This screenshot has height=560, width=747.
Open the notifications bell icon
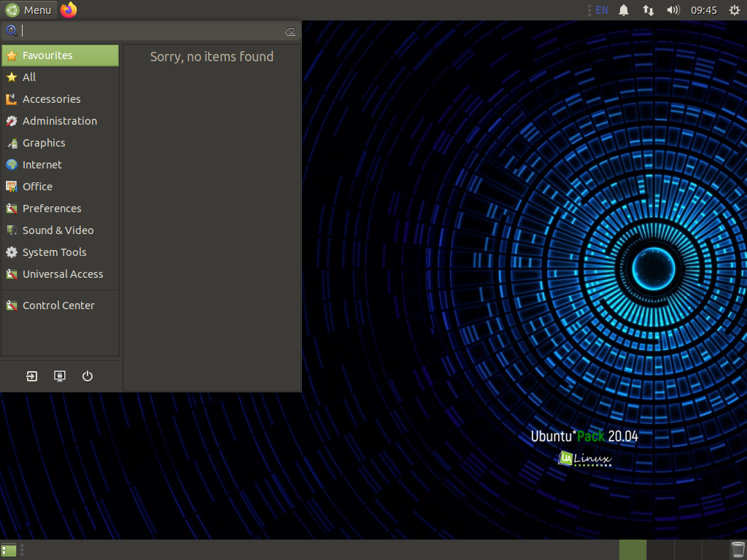pyautogui.click(x=624, y=10)
